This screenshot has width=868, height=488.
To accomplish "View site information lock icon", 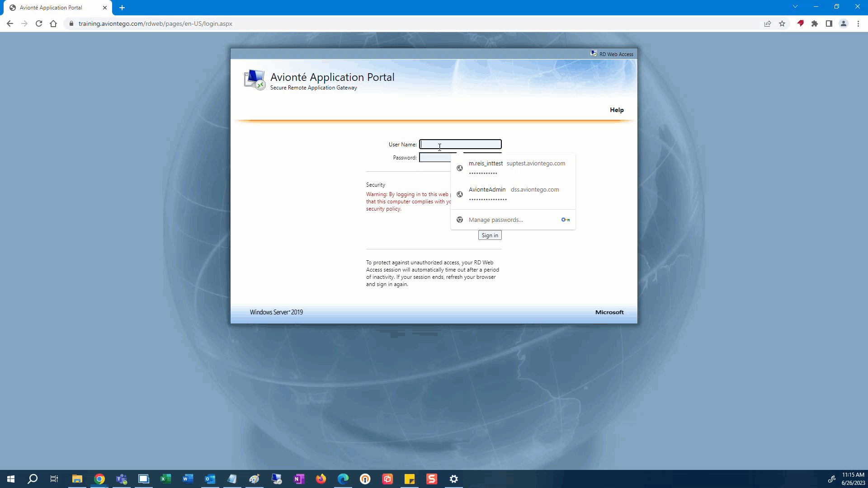I will tap(71, 23).
